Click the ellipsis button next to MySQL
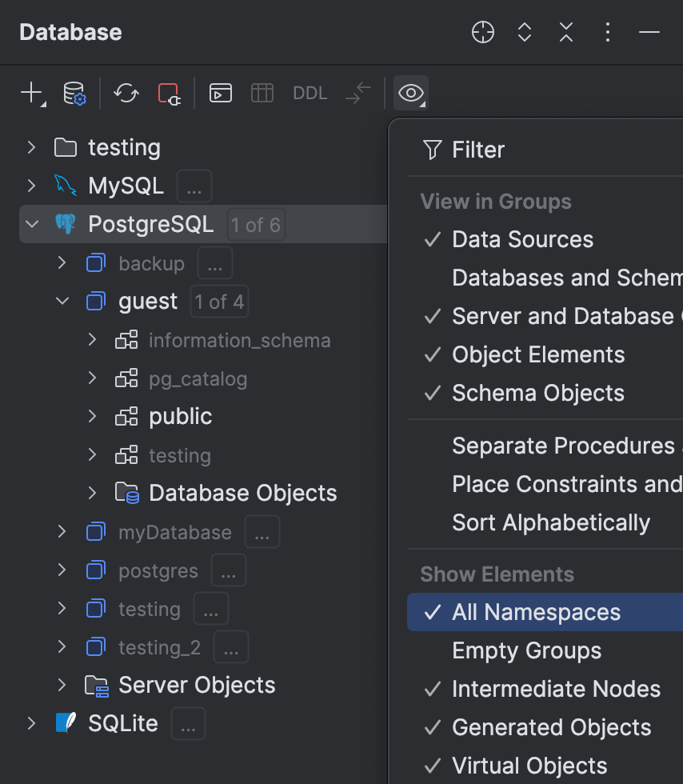 pyautogui.click(x=194, y=186)
